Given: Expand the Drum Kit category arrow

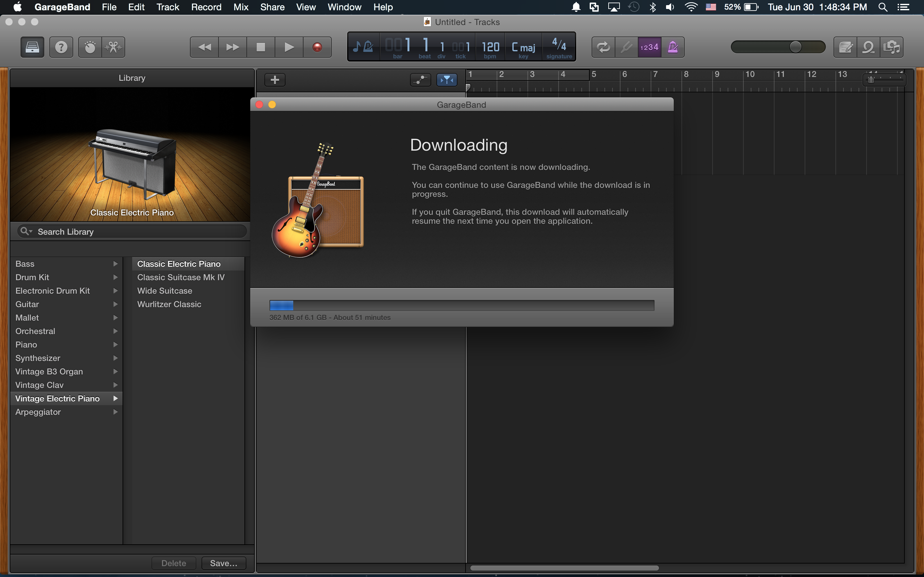Looking at the screenshot, I should pos(115,277).
